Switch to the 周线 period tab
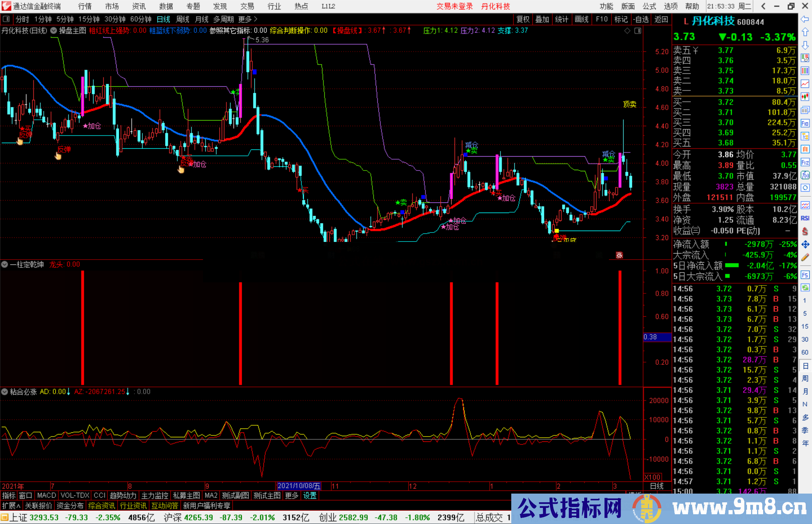The image size is (812, 524). point(183,19)
